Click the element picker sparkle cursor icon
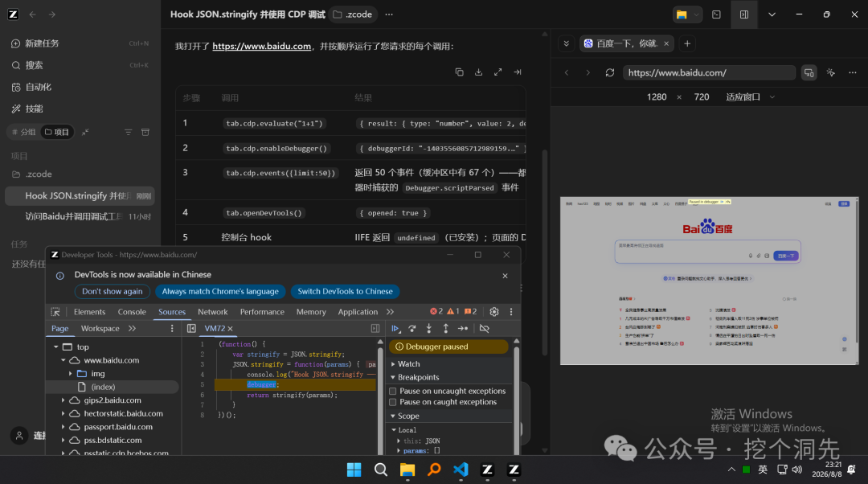 pyautogui.click(x=831, y=72)
